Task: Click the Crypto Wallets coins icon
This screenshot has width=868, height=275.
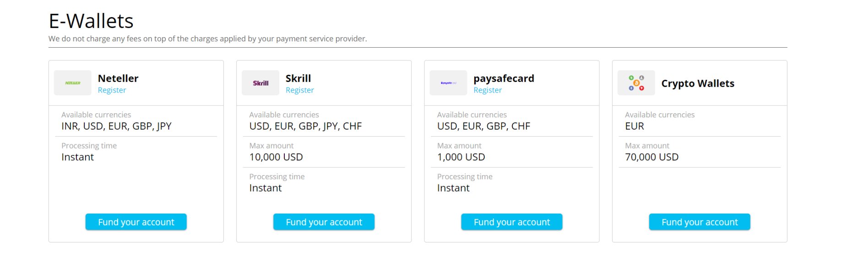Action: (636, 83)
